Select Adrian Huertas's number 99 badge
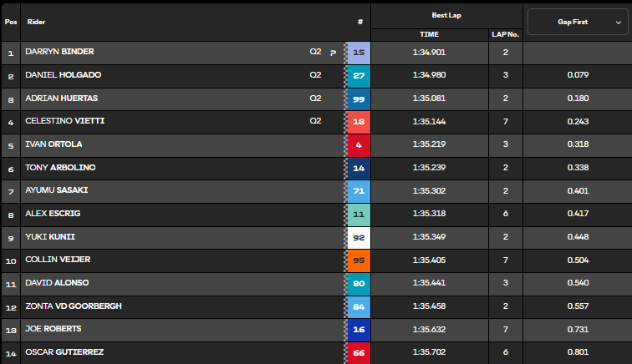The width and height of the screenshot is (632, 364). (359, 99)
